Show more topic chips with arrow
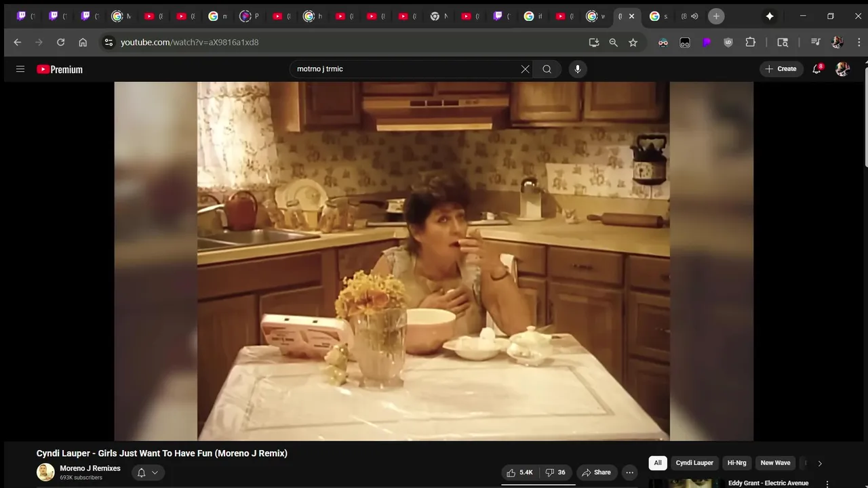 [819, 464]
